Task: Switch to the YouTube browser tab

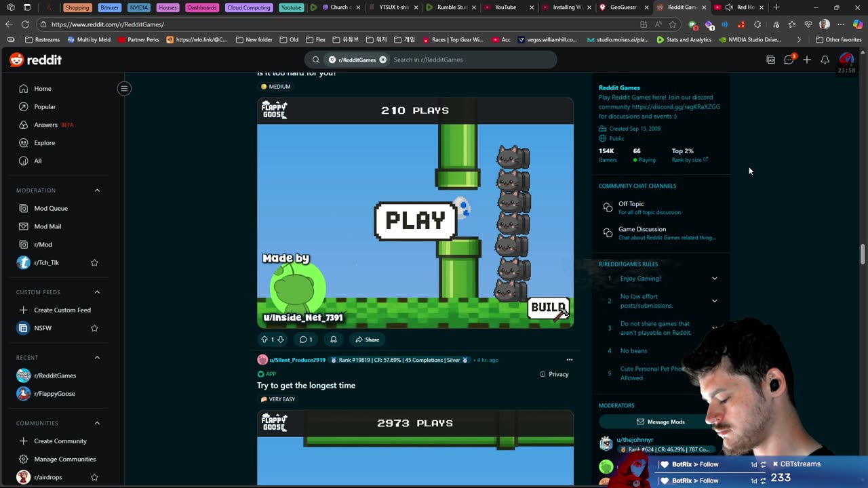Action: 505,7
